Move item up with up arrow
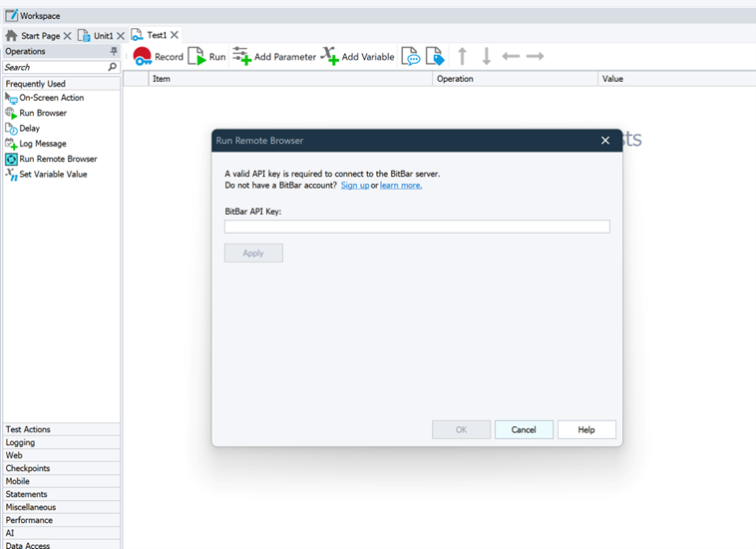 pos(462,56)
